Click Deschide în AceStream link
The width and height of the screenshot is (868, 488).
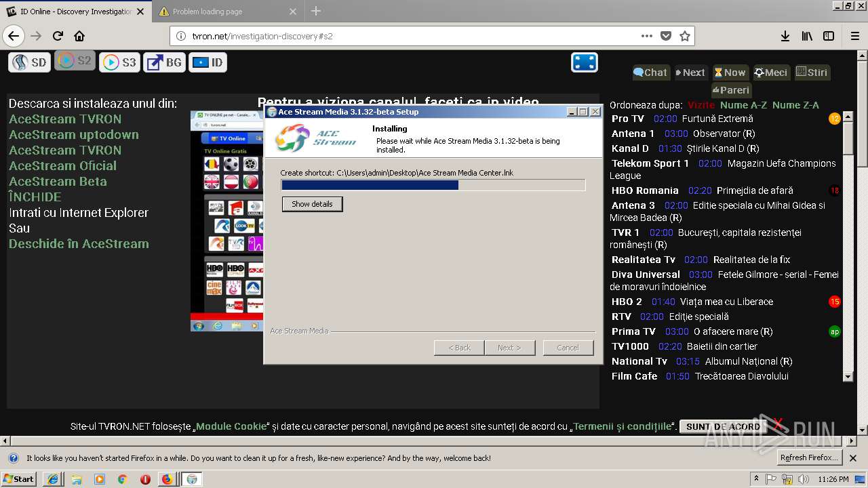click(x=79, y=244)
